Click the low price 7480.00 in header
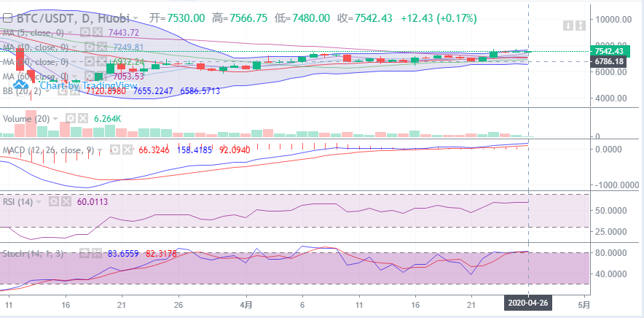This screenshot has height=318, width=644. pos(310,18)
